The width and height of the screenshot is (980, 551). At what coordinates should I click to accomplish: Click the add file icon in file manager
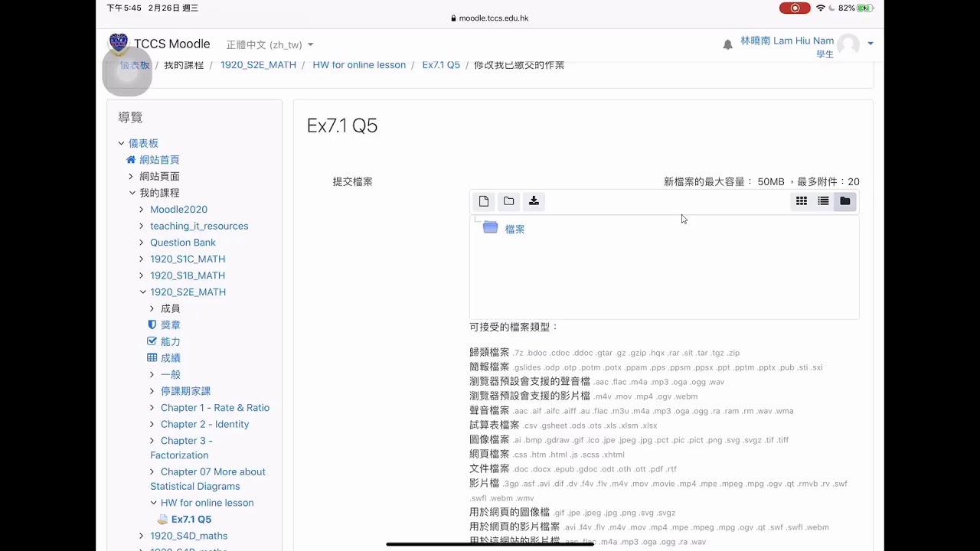tap(483, 201)
